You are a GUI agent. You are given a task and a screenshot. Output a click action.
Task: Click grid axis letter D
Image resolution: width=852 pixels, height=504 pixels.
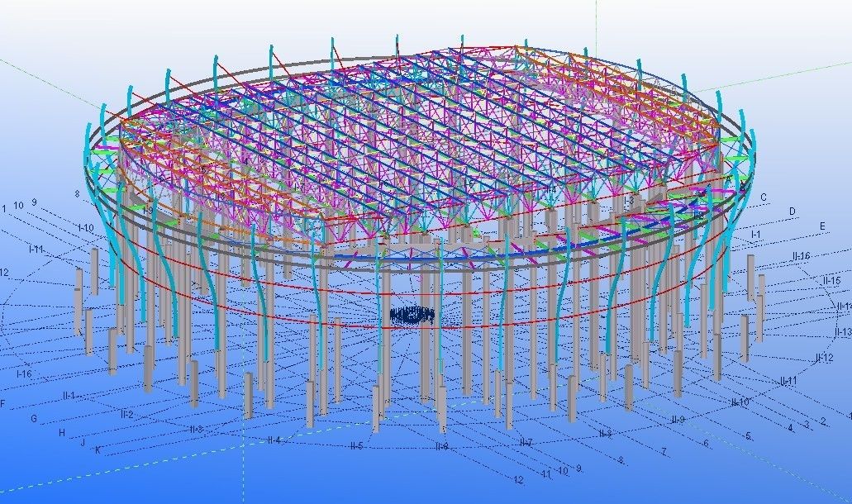pos(792,212)
